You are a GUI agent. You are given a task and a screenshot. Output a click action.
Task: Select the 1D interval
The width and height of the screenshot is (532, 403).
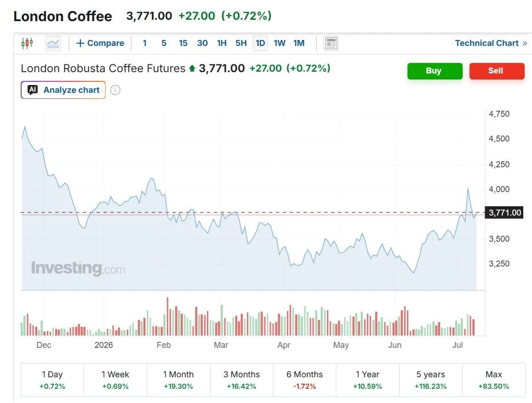[x=260, y=43]
